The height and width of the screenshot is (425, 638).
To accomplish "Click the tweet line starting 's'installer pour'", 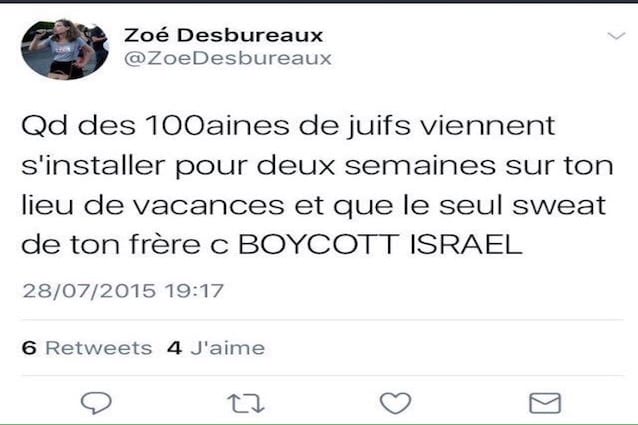I will [317, 166].
